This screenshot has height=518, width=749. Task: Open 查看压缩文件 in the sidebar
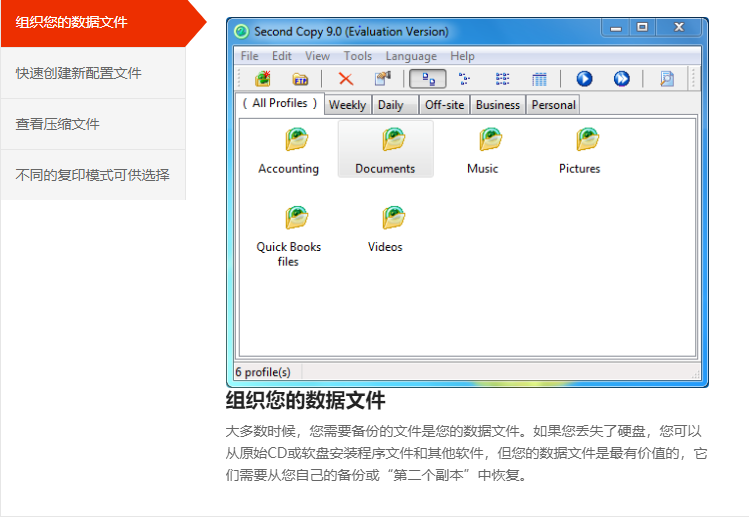pyautogui.click(x=93, y=124)
